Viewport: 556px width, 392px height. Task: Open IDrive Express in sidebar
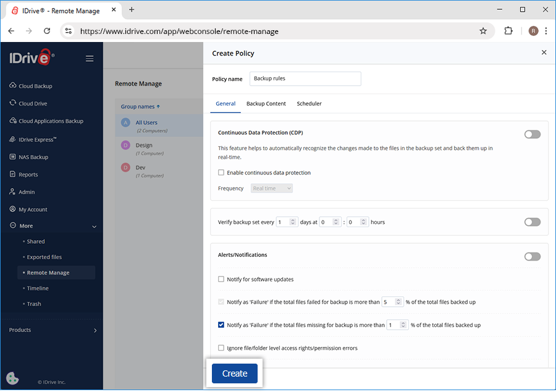coord(33,140)
